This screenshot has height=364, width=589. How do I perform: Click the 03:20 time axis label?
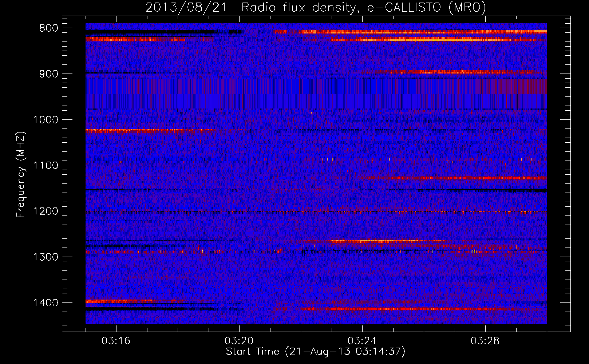point(239,341)
